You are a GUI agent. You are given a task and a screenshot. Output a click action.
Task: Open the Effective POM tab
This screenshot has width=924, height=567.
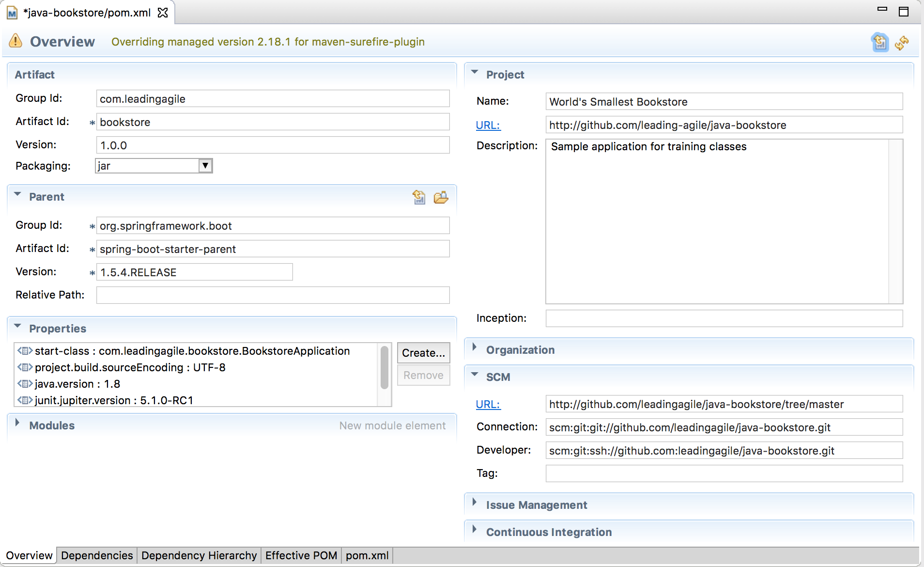click(301, 555)
